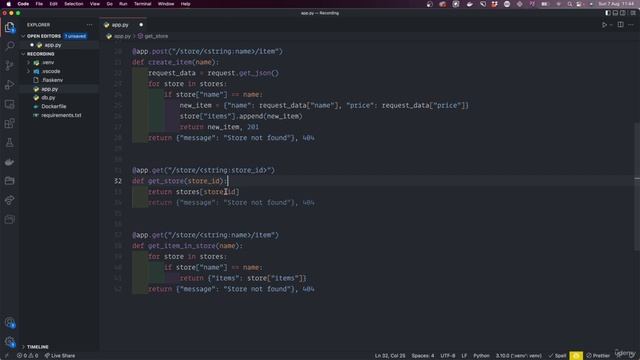This screenshot has width=640, height=360.
Task: Open the .flaskenv file
Action: coord(52,80)
